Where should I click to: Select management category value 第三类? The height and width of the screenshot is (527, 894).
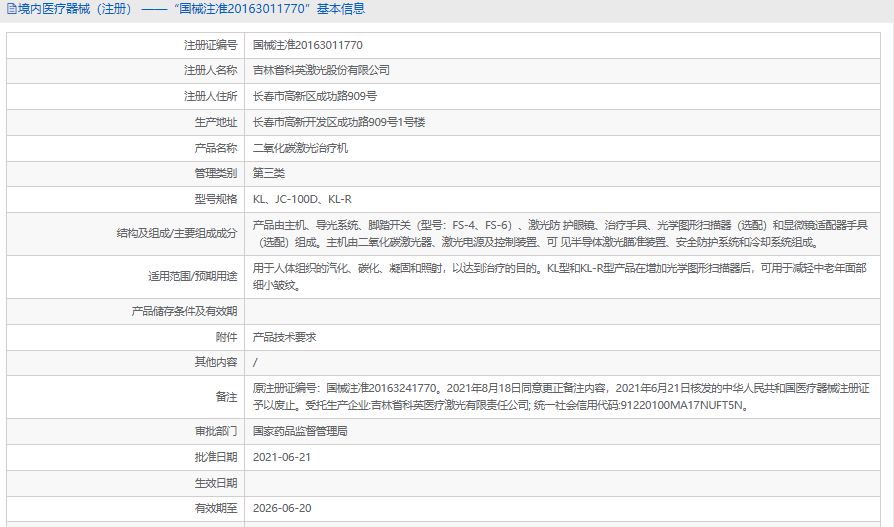[x=269, y=173]
